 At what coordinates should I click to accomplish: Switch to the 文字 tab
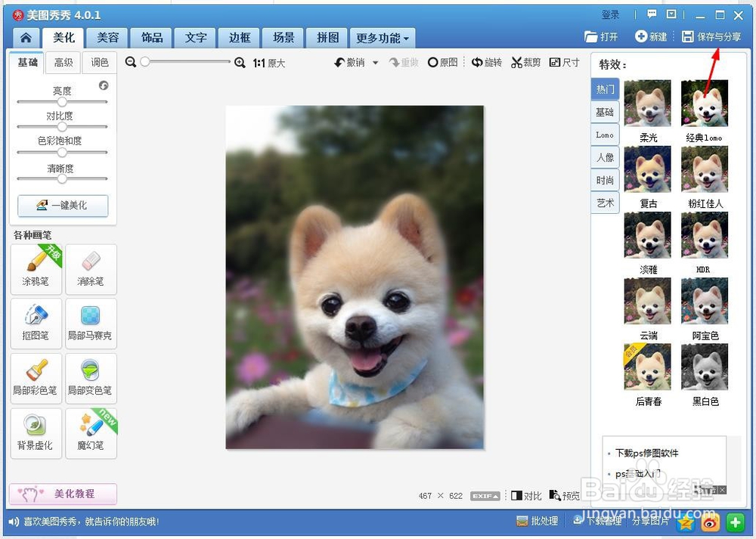(196, 38)
